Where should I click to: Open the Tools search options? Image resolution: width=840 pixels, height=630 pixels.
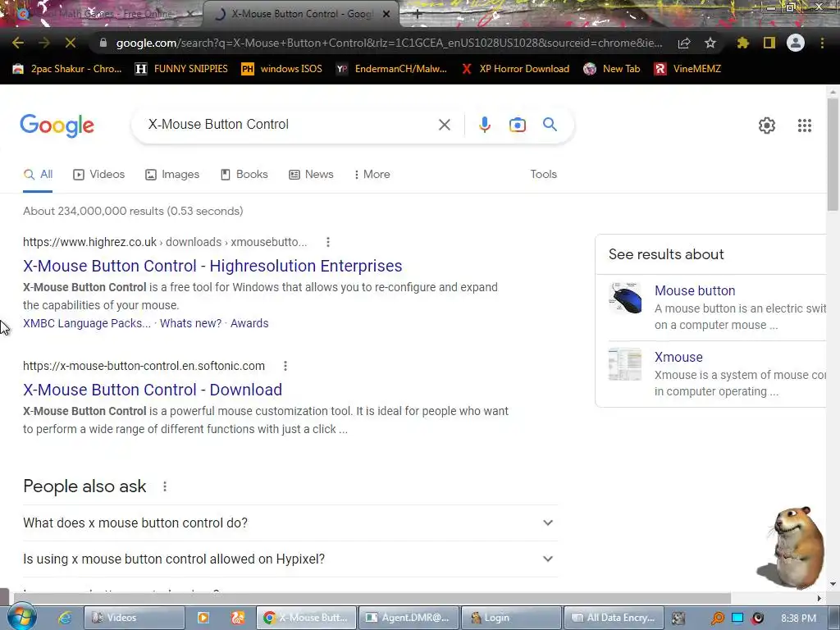tap(543, 174)
